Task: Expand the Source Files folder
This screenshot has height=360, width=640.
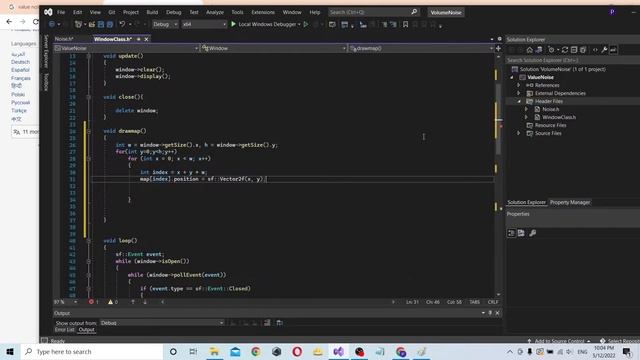Action: (x=519, y=133)
